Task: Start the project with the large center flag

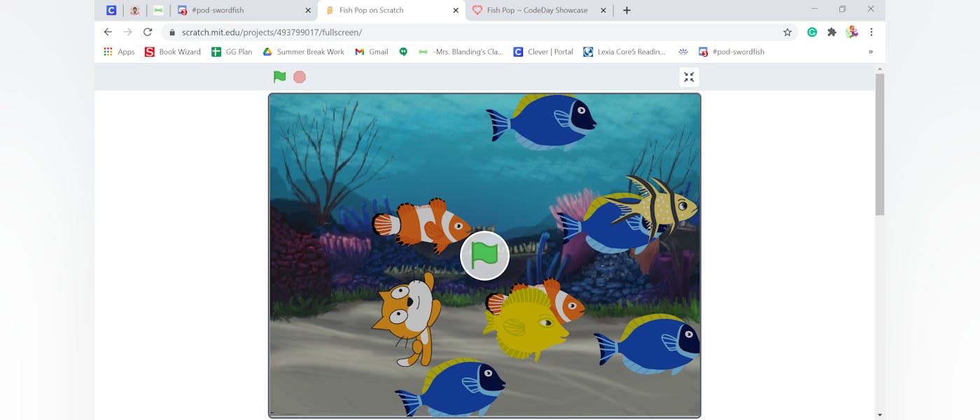Action: [x=484, y=255]
